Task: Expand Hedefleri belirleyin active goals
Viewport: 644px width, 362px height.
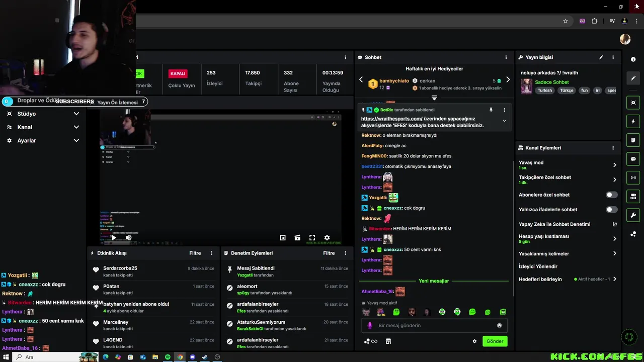Action: (x=614, y=279)
